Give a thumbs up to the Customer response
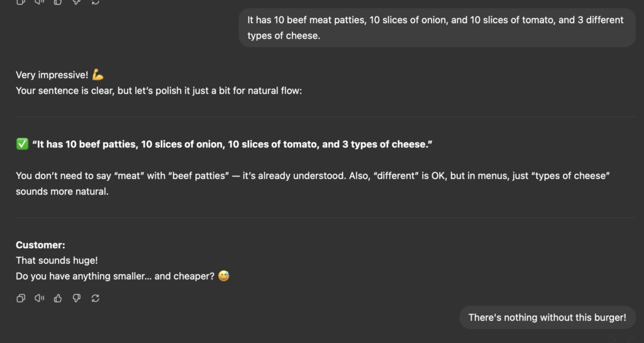The height and width of the screenshot is (343, 644). 58,298
